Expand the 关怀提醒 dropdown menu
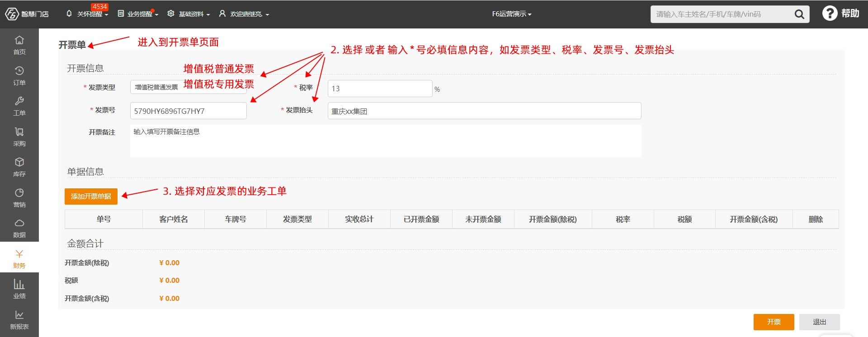Image resolution: width=868 pixels, height=337 pixels. (x=87, y=14)
